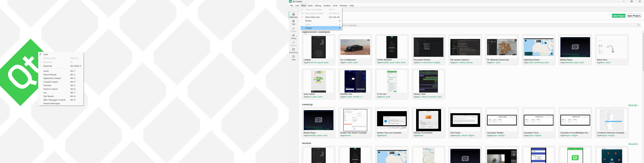
Task: Open the Debug menu
Action: point(318,6)
